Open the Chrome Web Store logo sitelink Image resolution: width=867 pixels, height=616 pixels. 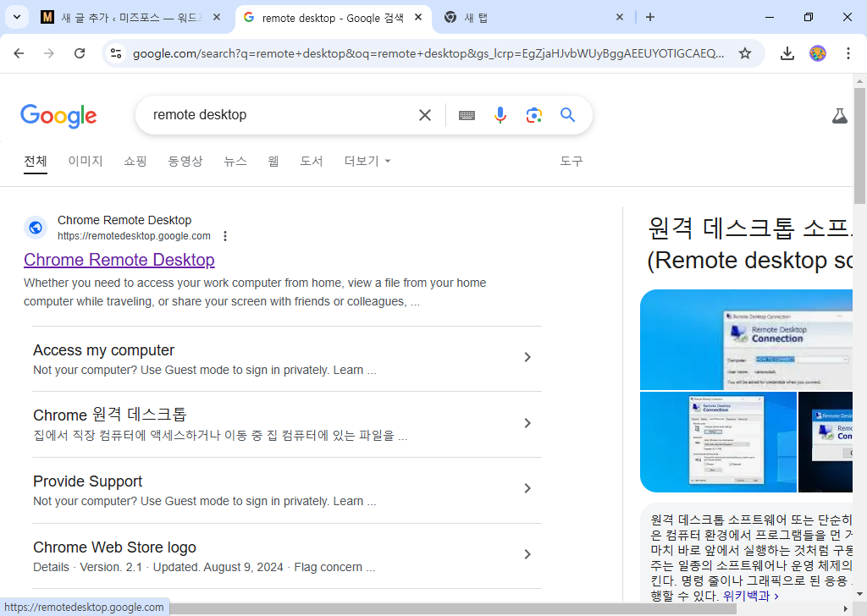[114, 547]
